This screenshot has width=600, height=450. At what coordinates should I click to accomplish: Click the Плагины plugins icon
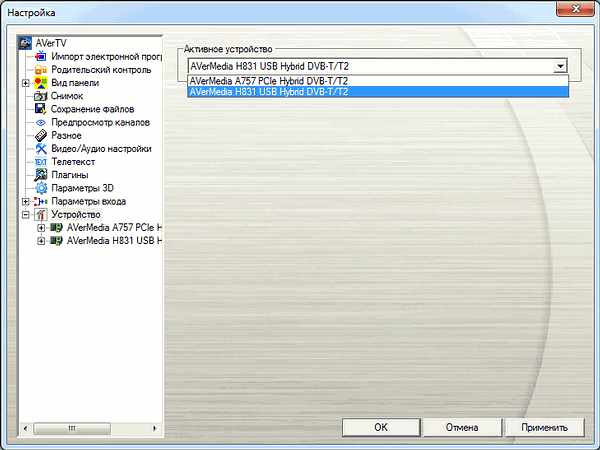tap(41, 175)
